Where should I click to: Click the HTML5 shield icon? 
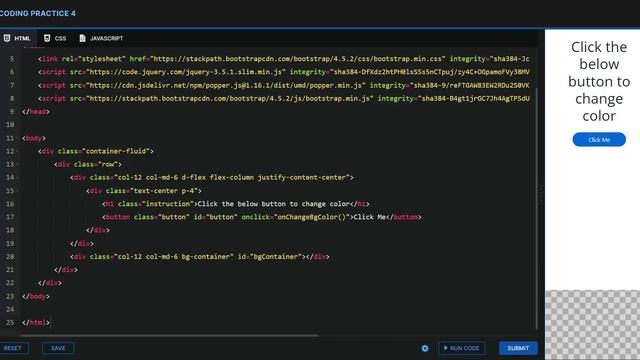click(x=7, y=38)
